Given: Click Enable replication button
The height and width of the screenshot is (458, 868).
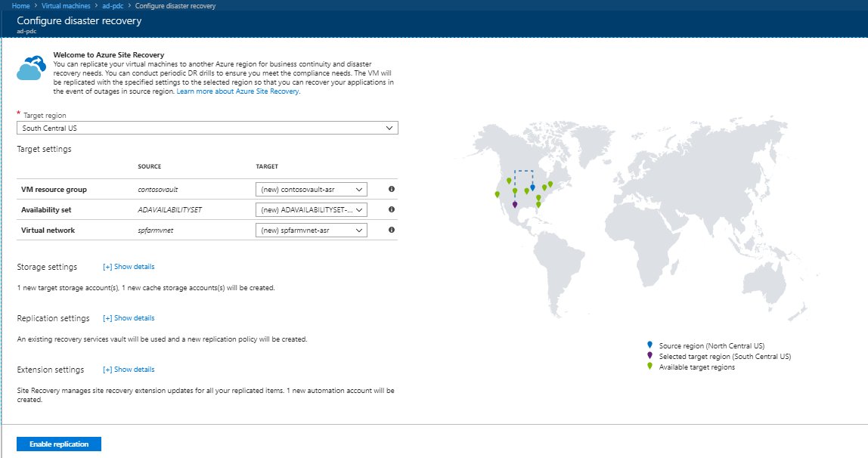Looking at the screenshot, I should [x=59, y=444].
